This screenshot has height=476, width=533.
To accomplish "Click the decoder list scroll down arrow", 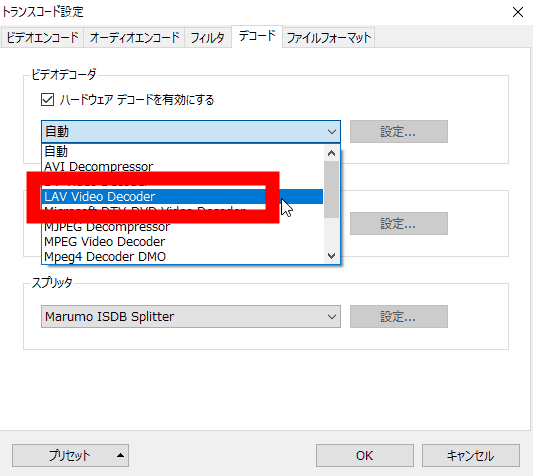I will [331, 255].
